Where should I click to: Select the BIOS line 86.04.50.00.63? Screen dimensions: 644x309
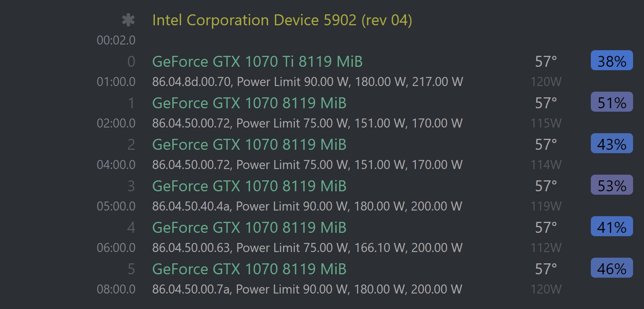click(x=307, y=248)
